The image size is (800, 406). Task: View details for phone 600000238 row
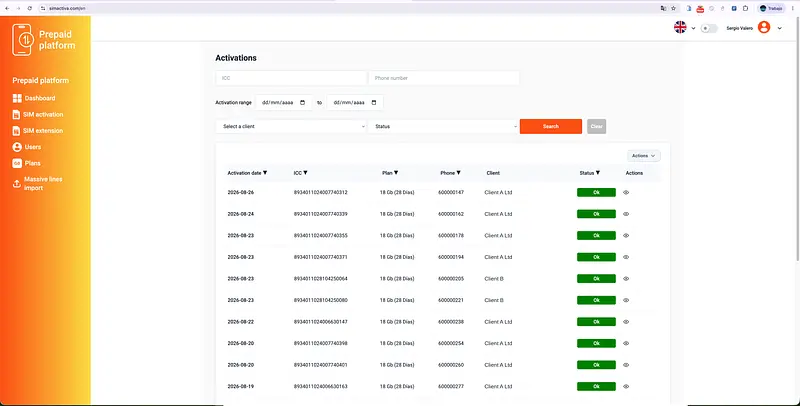coord(626,322)
